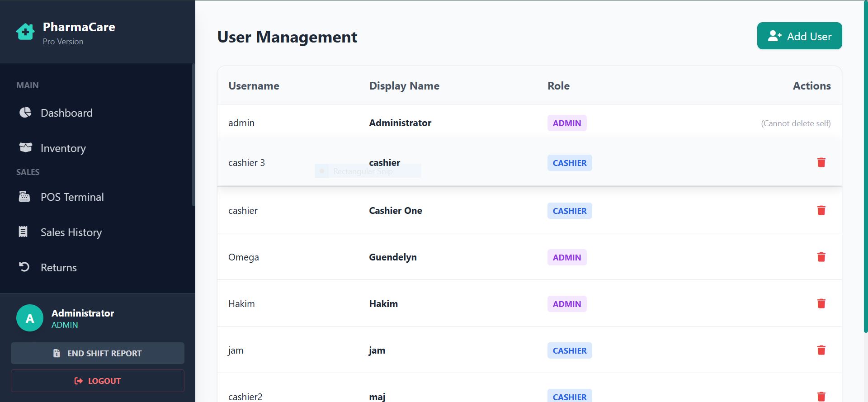This screenshot has width=868, height=402.
Task: Click the PharmaCare house logo icon
Action: click(x=25, y=32)
